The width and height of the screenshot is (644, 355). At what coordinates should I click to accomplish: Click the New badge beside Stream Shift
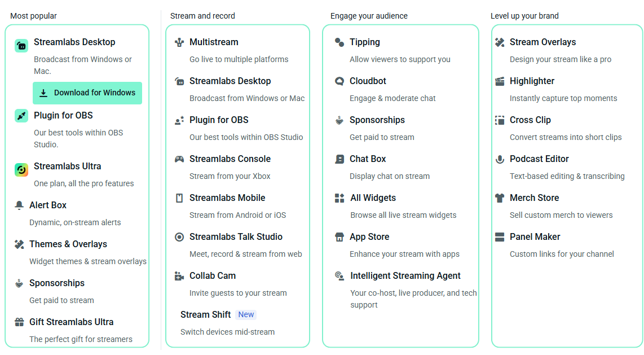(x=246, y=314)
